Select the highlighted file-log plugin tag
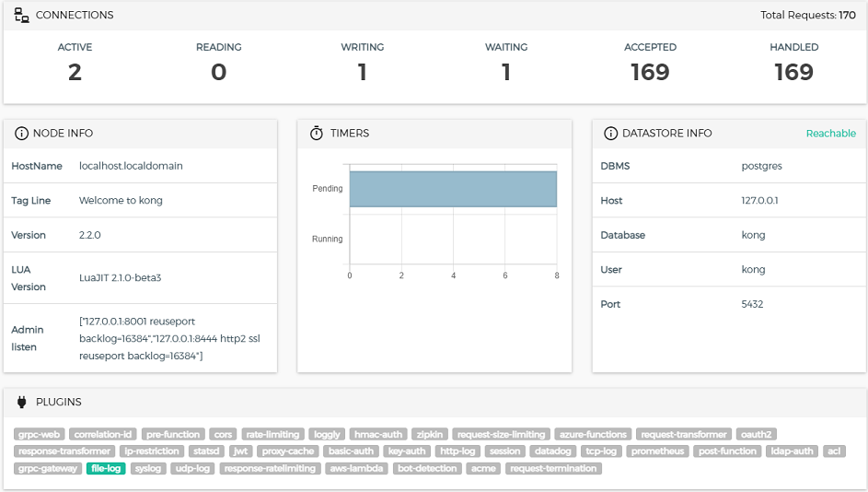Screen dimensions: 868x492 pos(106,469)
